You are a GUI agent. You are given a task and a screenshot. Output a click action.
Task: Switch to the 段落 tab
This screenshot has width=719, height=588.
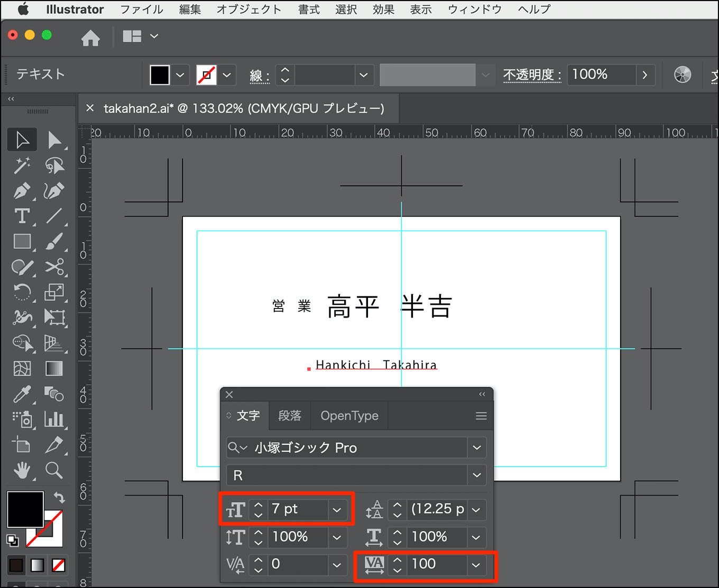(x=290, y=416)
